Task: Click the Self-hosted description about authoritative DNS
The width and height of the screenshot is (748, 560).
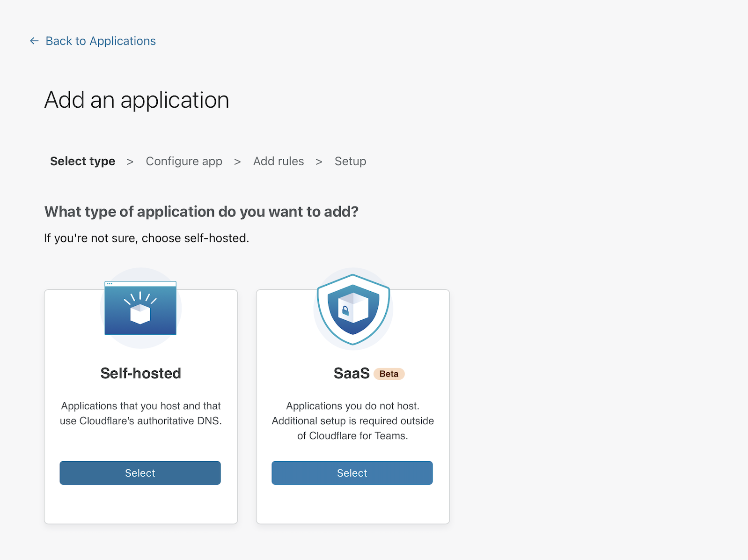Action: (x=140, y=413)
